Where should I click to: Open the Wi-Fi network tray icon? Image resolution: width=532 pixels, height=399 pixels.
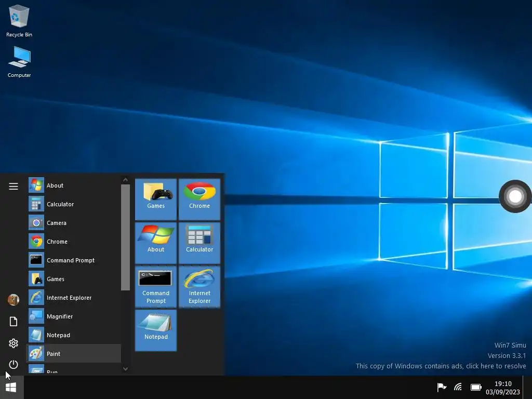click(x=458, y=387)
